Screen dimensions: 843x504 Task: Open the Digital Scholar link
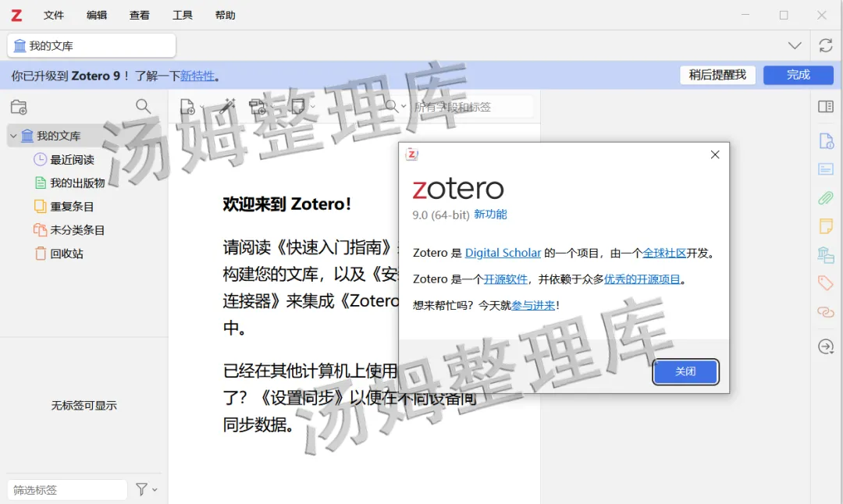[x=503, y=253]
